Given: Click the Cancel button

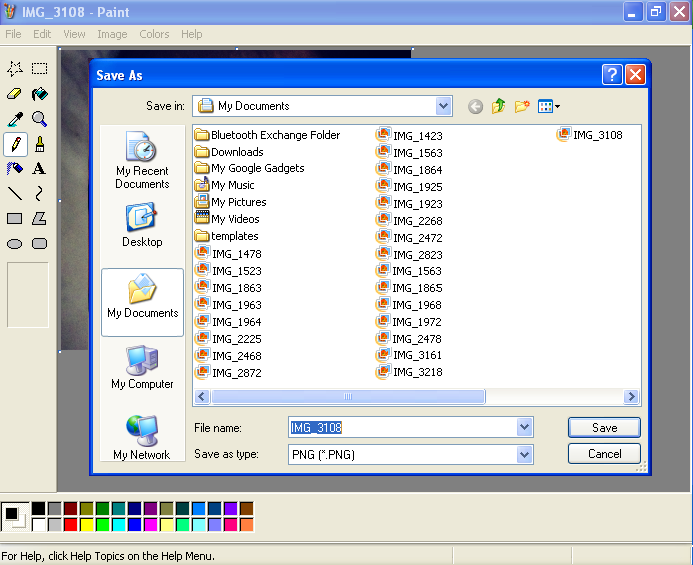Looking at the screenshot, I should click(604, 454).
